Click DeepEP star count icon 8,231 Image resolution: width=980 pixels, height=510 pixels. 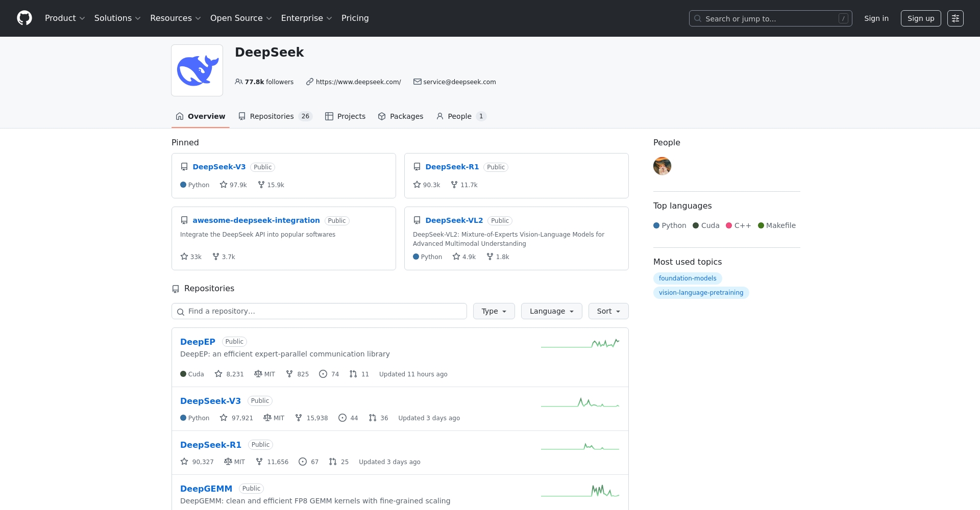point(218,374)
